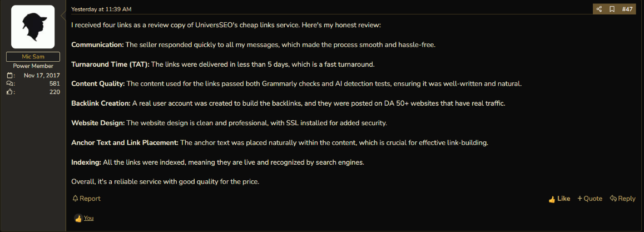Open the You reactions list link
644x232 pixels.
click(89, 218)
